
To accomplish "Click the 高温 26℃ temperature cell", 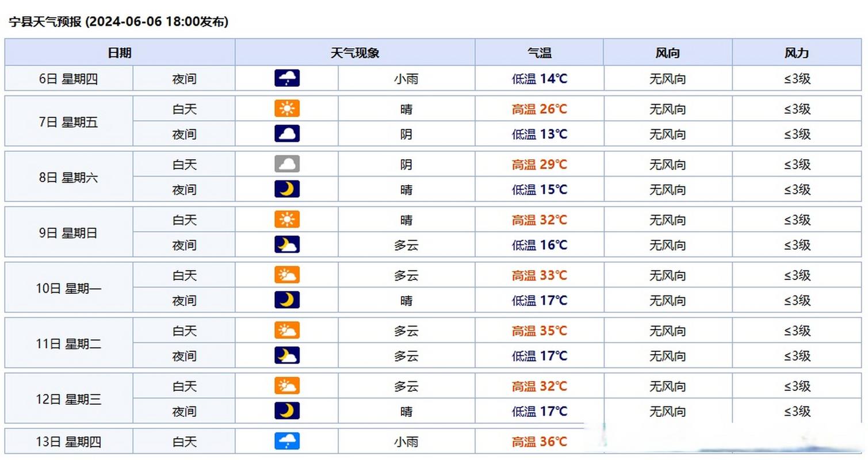I will tap(540, 109).
